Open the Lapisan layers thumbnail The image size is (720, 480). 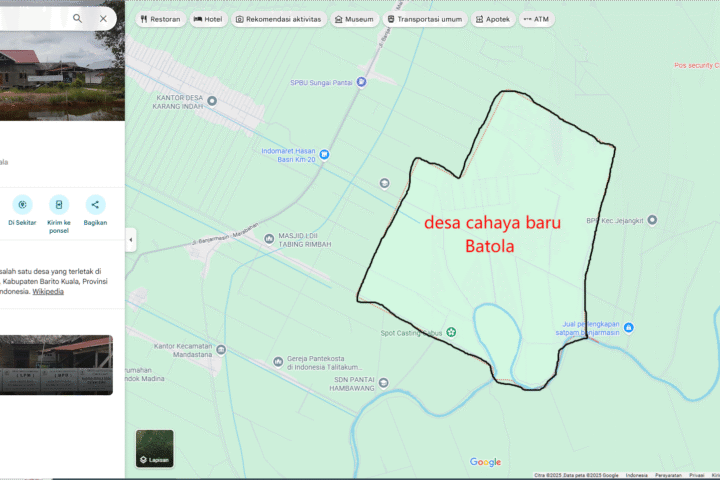point(155,449)
